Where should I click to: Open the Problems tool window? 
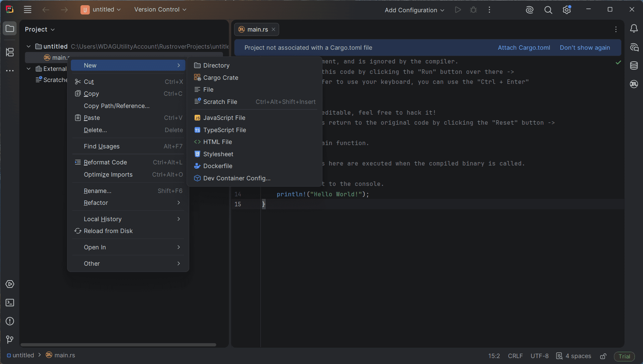coord(10,321)
